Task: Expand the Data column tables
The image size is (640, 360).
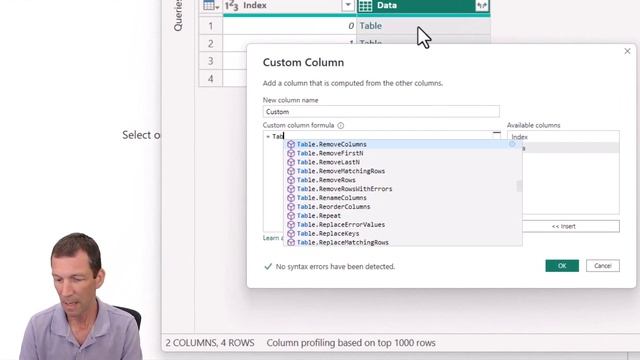Action: tap(482, 5)
